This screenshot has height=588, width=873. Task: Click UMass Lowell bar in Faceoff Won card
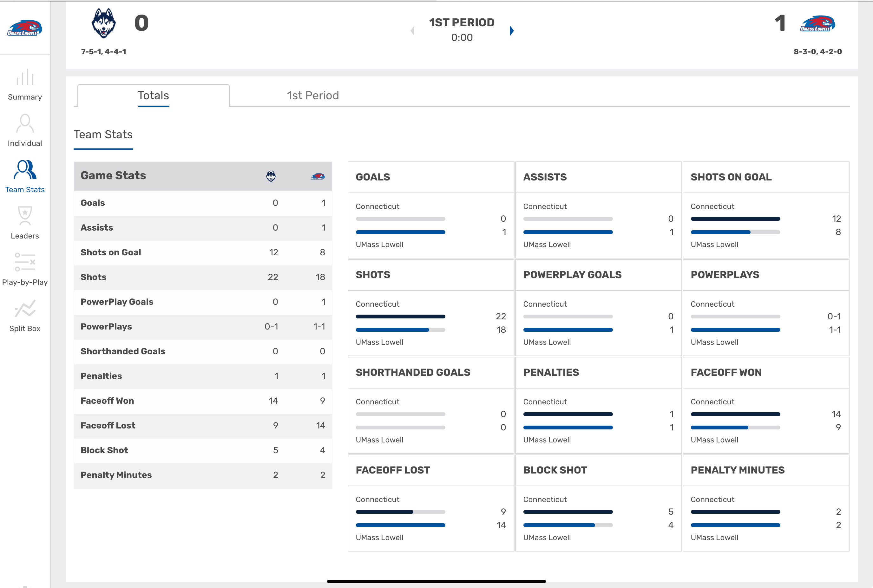click(x=735, y=428)
